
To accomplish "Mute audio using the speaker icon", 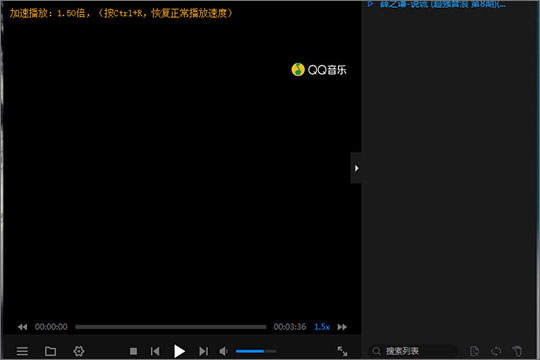I will coord(224,351).
